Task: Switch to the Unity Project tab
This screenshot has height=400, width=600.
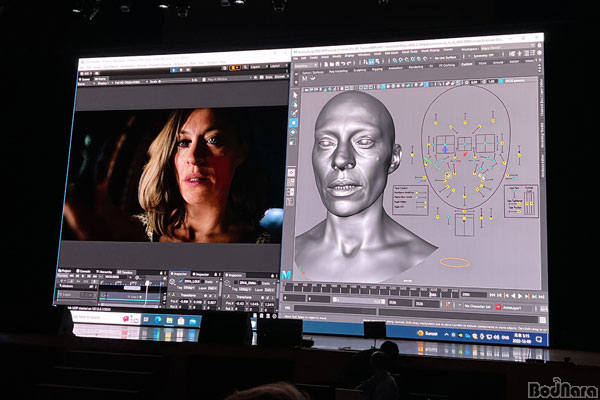Action: point(65,271)
